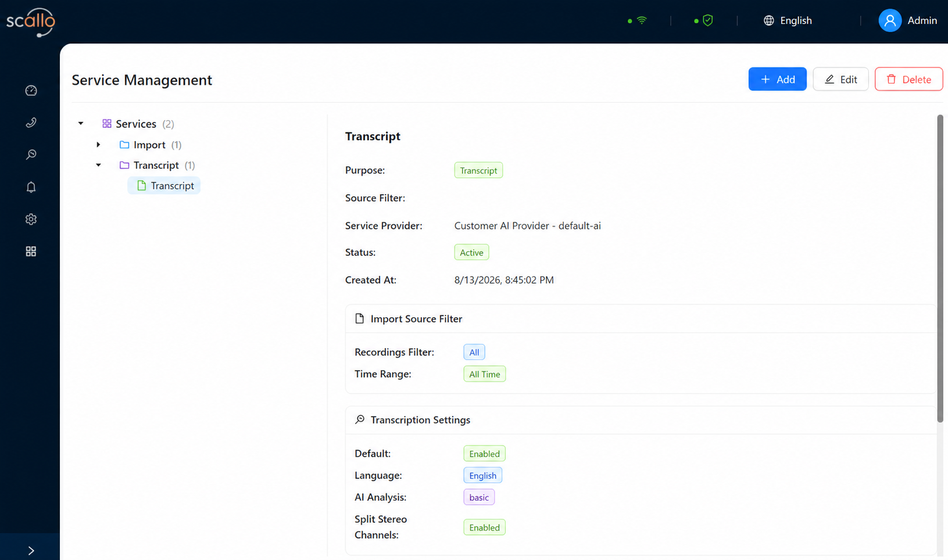Image resolution: width=948 pixels, height=560 pixels.
Task: Delete the selected Transcript service
Action: (x=908, y=80)
